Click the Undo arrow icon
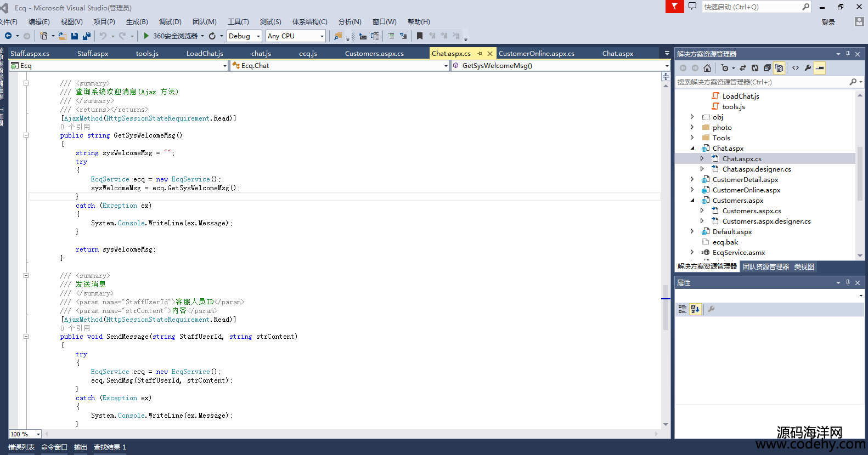The image size is (868, 455). (x=103, y=36)
